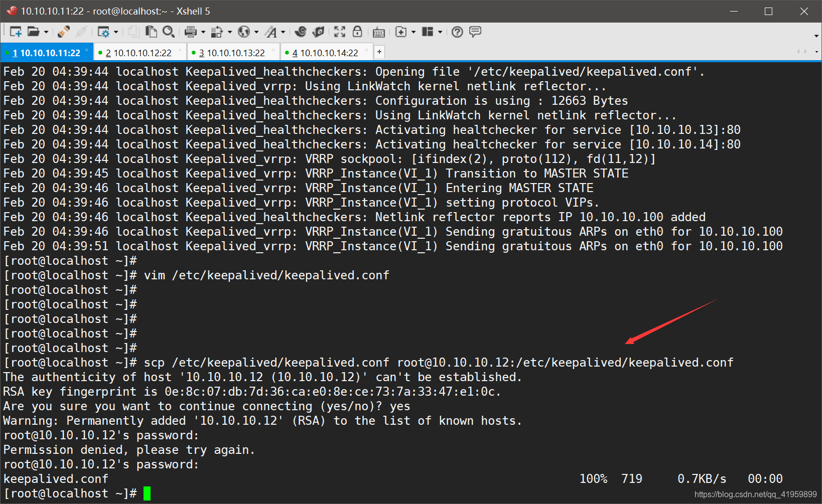Screen dimensions: 822x504
Task: Click the 'Warning: Permanently added' line
Action: (x=262, y=421)
